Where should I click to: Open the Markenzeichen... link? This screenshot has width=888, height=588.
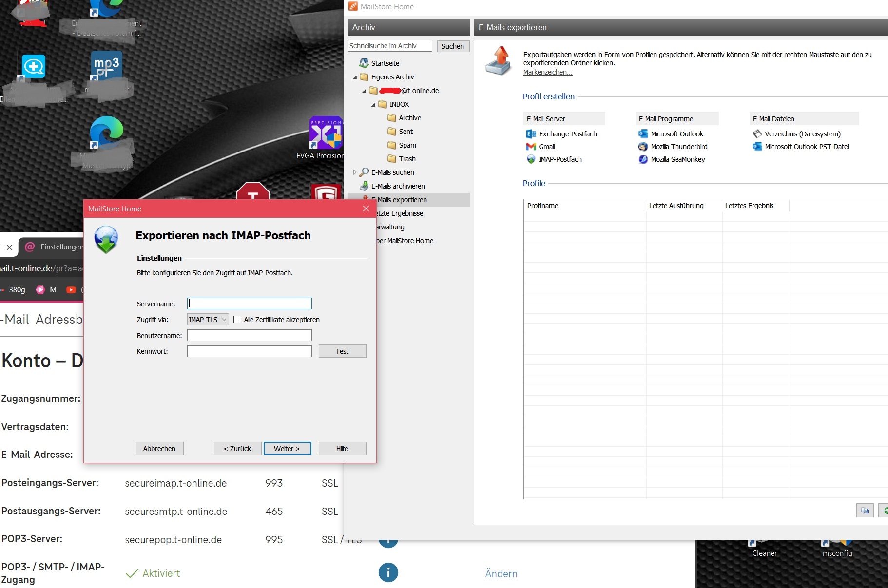click(x=548, y=72)
